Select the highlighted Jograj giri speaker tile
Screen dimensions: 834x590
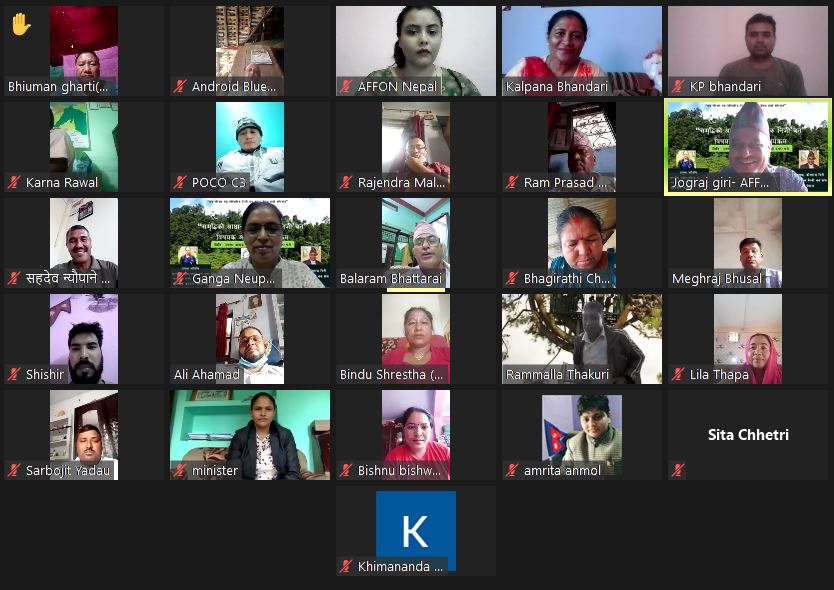click(748, 147)
